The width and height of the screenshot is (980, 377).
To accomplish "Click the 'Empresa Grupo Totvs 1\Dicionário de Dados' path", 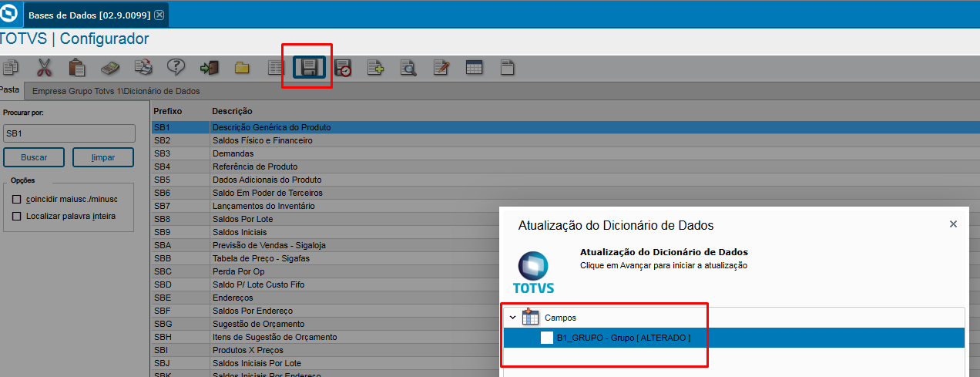I will pyautogui.click(x=116, y=91).
